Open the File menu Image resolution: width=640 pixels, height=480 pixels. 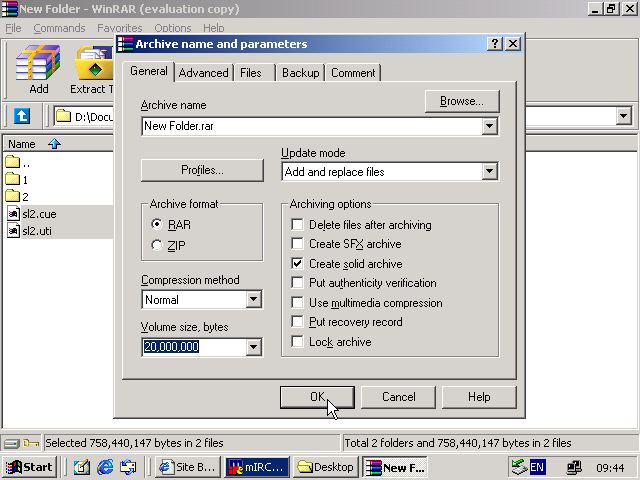tap(13, 28)
